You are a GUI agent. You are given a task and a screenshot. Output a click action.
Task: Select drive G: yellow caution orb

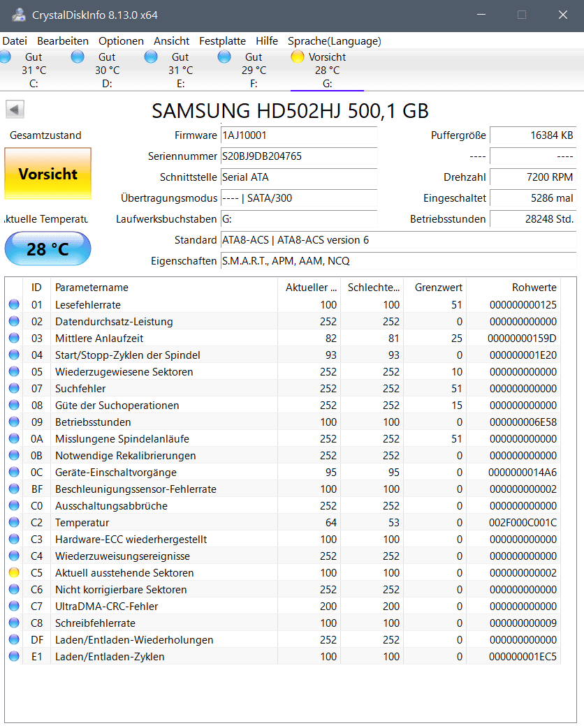coord(298,57)
